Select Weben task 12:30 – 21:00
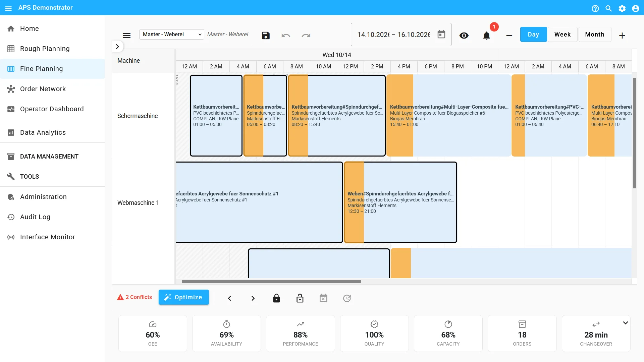 pyautogui.click(x=400, y=202)
